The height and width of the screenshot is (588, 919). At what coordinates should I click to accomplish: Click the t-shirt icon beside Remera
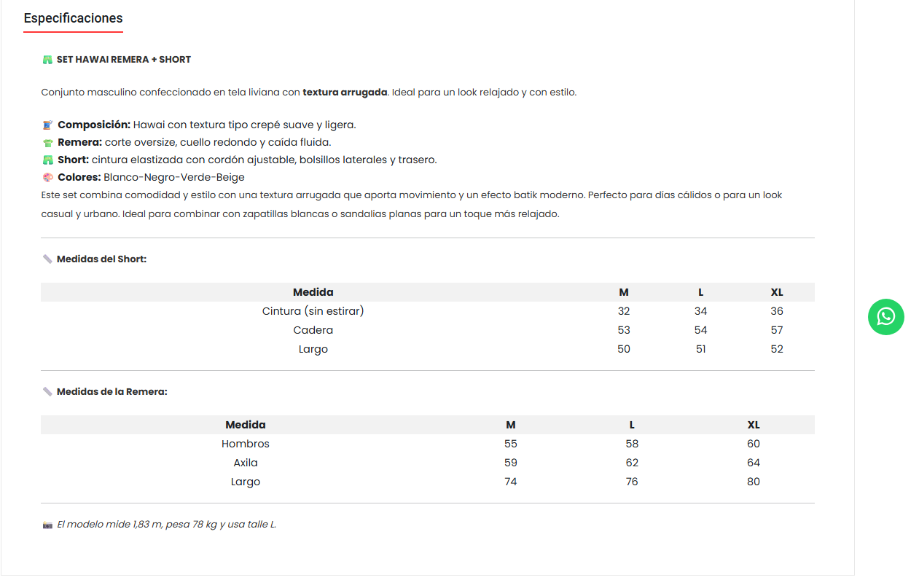tap(48, 143)
